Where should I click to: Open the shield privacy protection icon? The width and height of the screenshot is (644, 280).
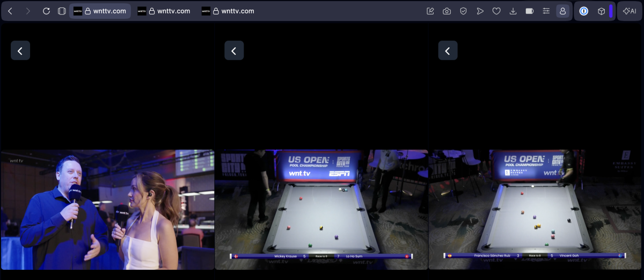coord(463,11)
